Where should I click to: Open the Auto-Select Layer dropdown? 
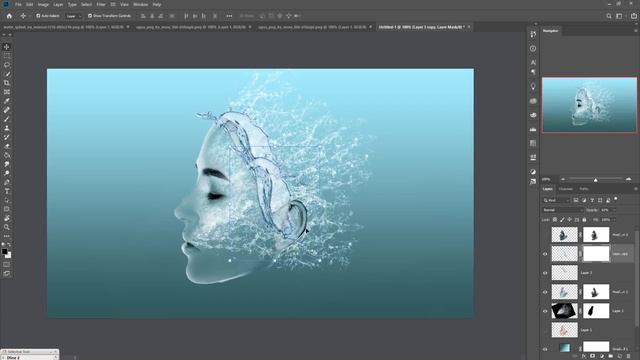74,16
